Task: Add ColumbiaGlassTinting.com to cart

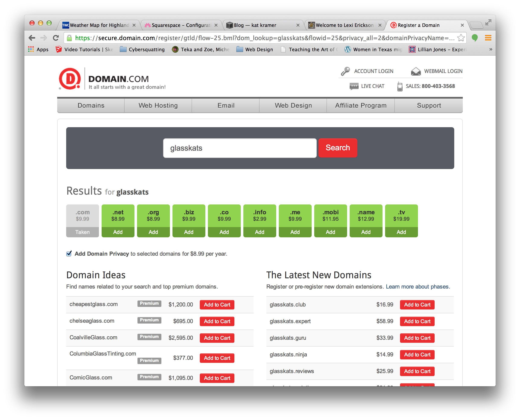Action: pyautogui.click(x=217, y=358)
